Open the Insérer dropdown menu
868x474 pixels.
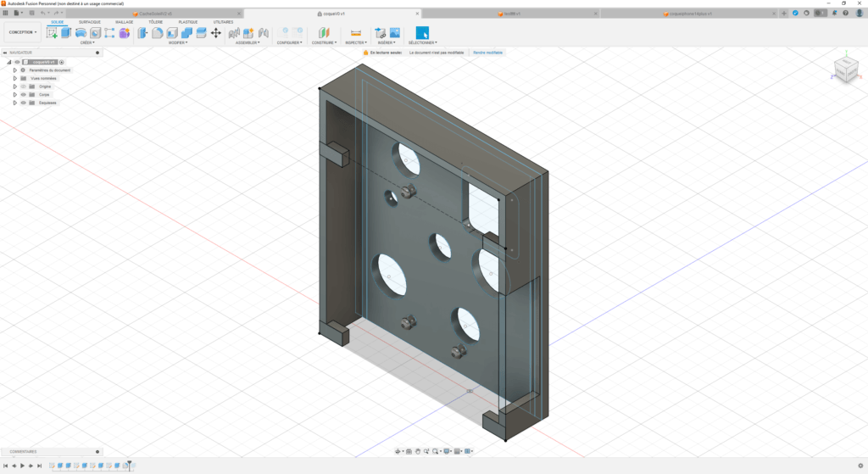coord(386,42)
